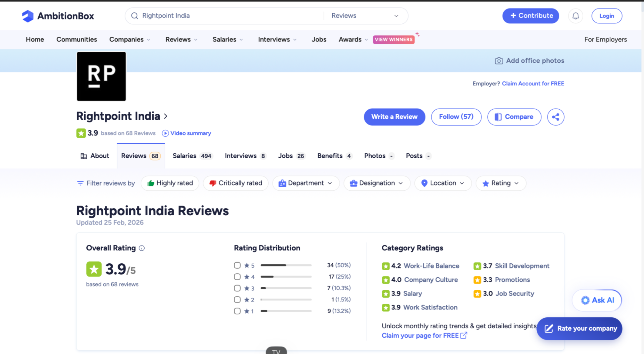This screenshot has height=354, width=644.
Task: Click the 5 star distribution bar
Action: [286, 265]
